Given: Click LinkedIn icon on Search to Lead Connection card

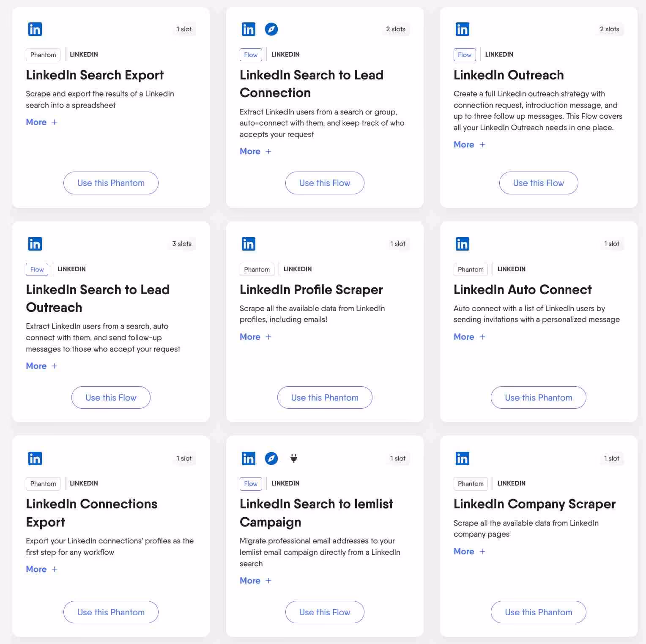Looking at the screenshot, I should (x=249, y=29).
